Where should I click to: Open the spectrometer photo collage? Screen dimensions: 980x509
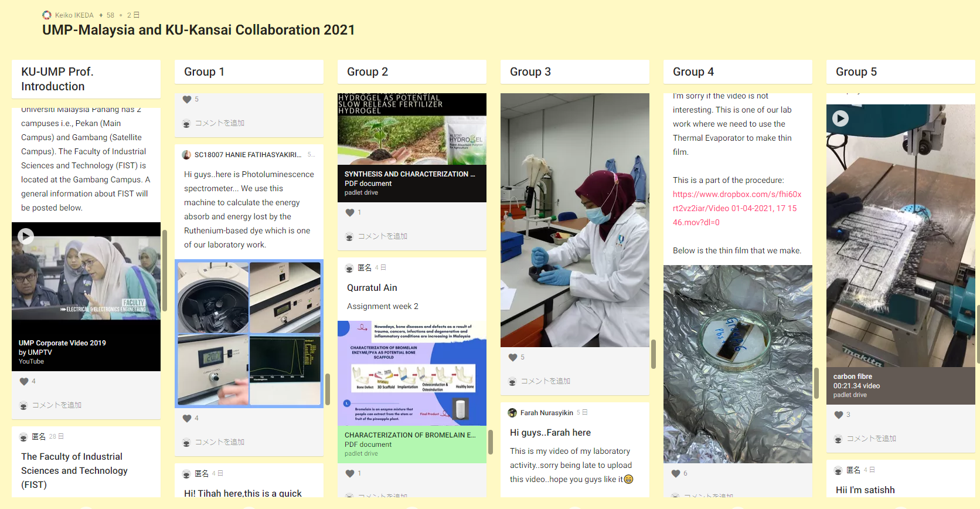point(249,334)
